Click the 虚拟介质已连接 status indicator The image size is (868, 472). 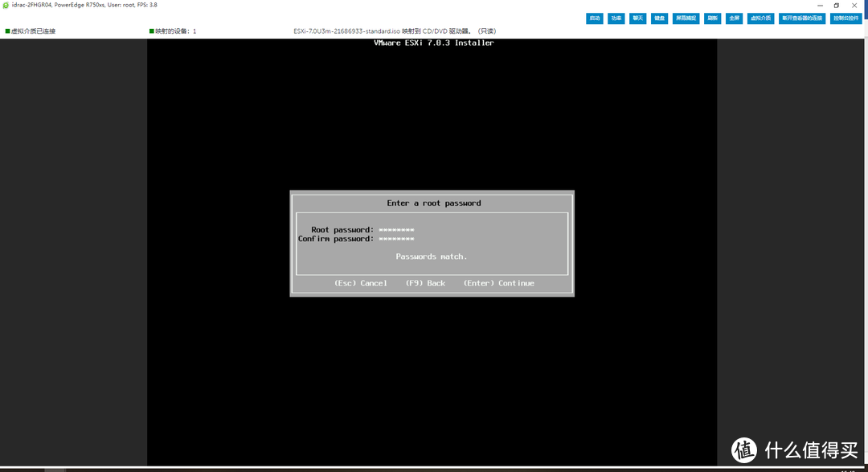31,31
